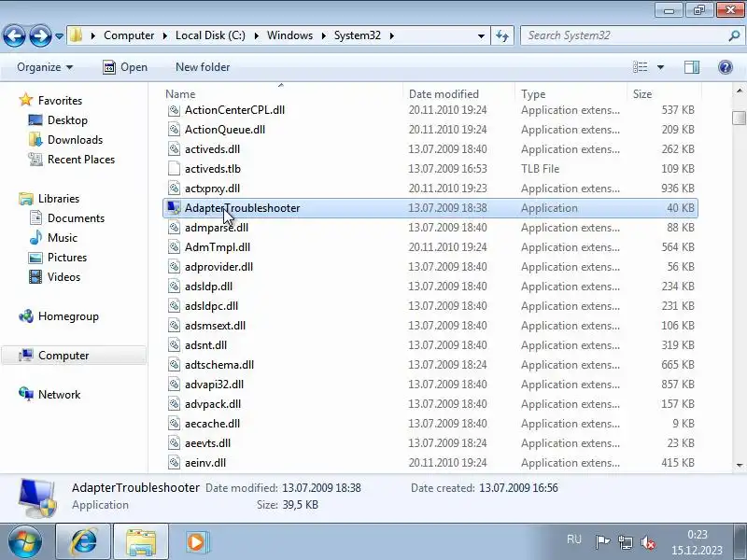Click the Open toolbar button
Screen dimensions: 747x560
click(x=125, y=67)
